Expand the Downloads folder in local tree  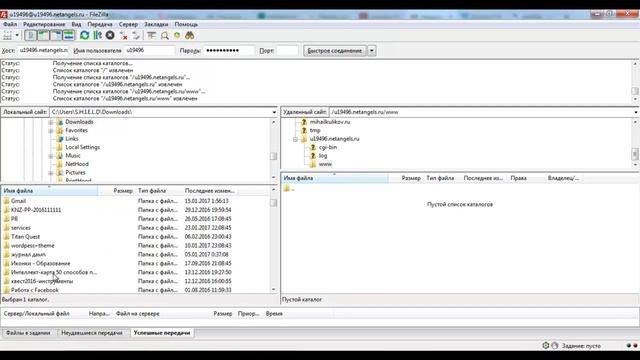pos(51,122)
